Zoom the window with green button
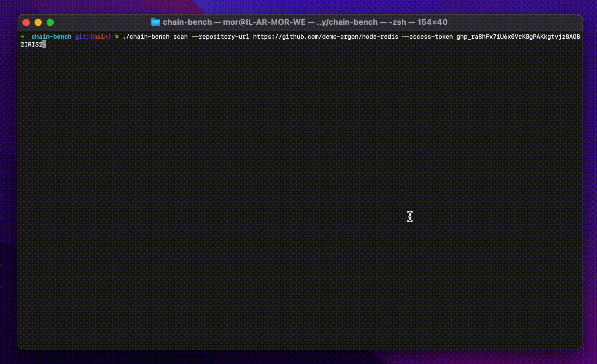Viewport: 597px width, 364px height. [x=50, y=22]
